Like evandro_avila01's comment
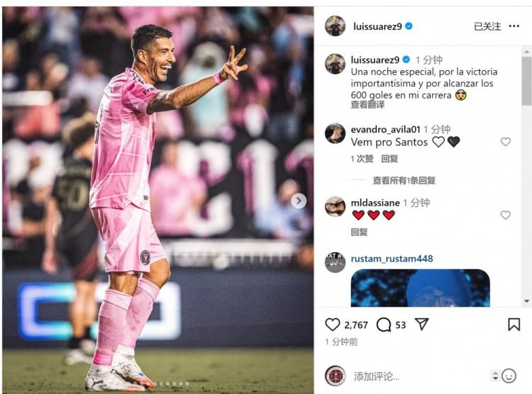The height and width of the screenshot is (394, 532). (505, 142)
